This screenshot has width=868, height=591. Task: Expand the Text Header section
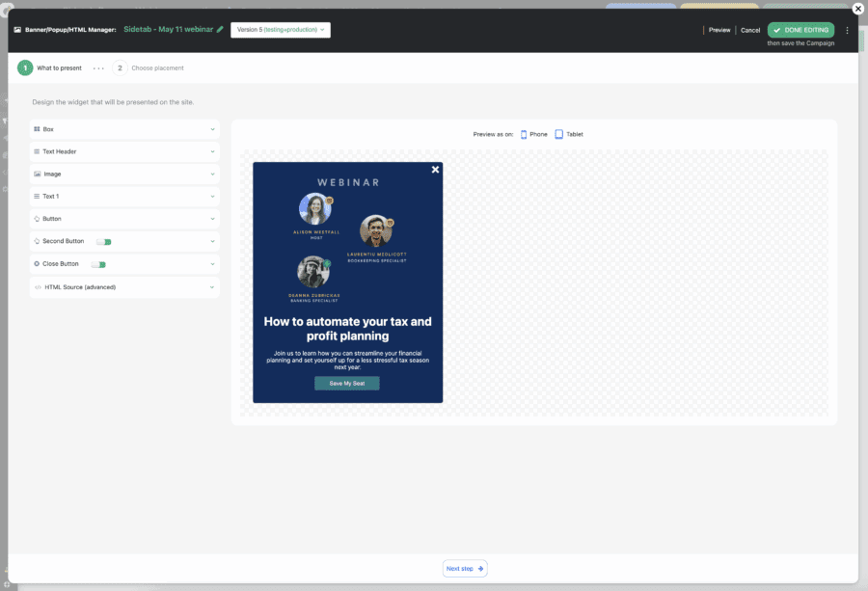point(124,151)
